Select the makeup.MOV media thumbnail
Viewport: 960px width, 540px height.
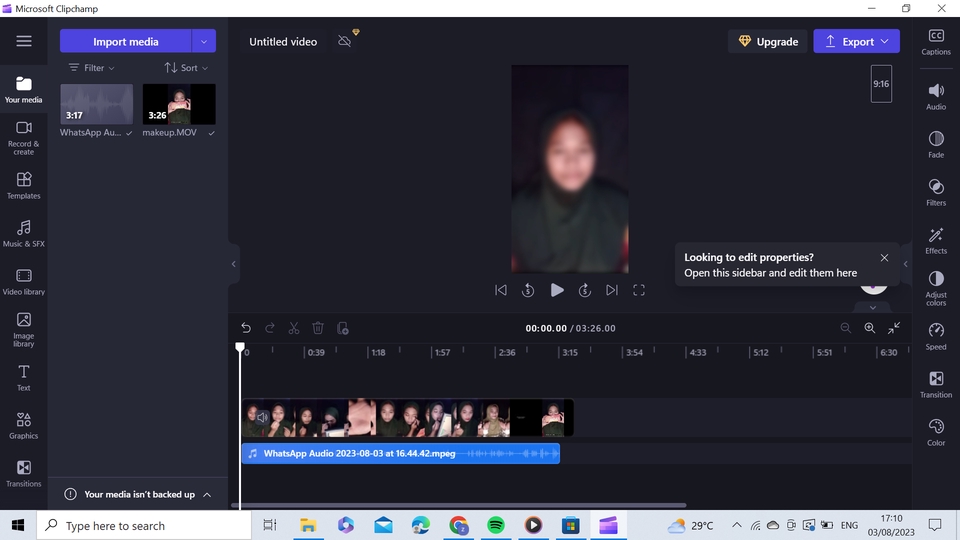tap(179, 104)
